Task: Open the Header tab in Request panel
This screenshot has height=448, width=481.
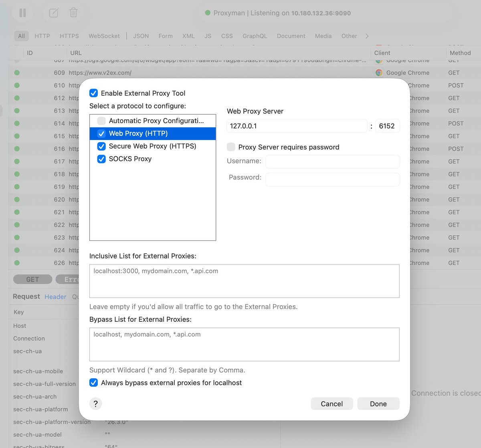Action: (x=55, y=297)
